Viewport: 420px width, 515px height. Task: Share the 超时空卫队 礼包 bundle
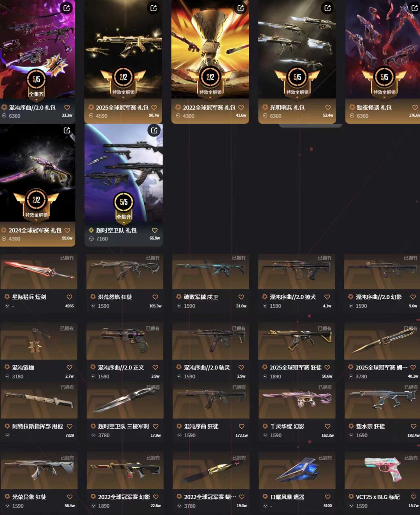[154, 130]
